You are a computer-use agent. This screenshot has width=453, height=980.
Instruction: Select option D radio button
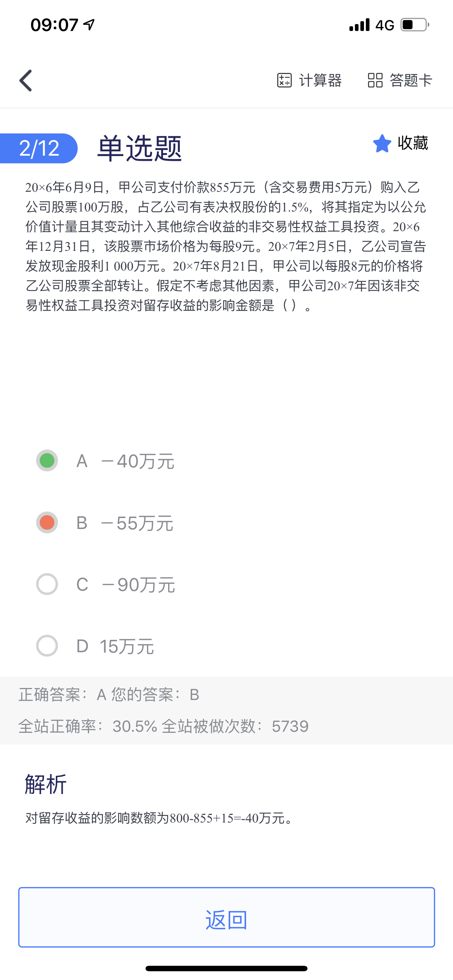(47, 646)
